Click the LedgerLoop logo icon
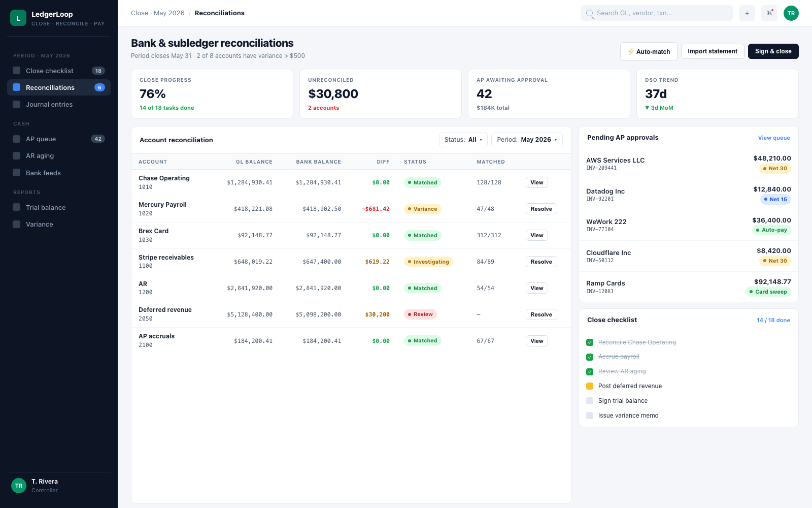This screenshot has width=812, height=508. [18, 18]
